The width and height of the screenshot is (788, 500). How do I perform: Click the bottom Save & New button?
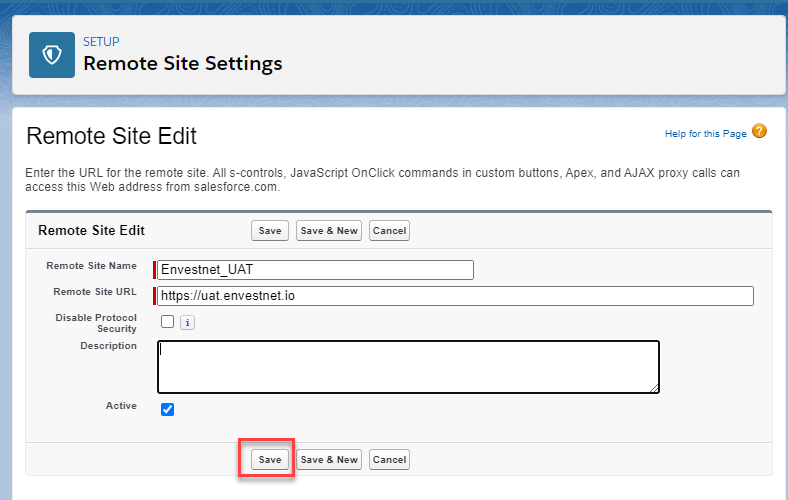click(329, 460)
